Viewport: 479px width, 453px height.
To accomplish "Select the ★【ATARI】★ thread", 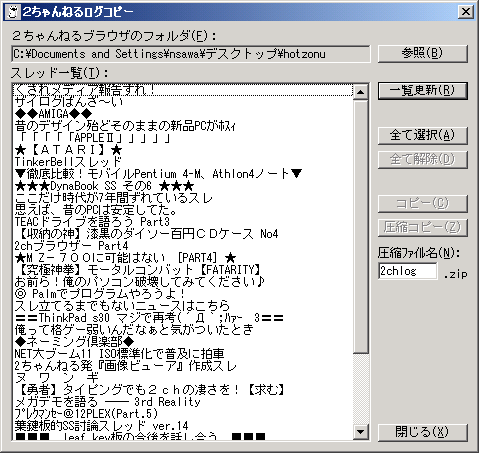I will (68, 150).
